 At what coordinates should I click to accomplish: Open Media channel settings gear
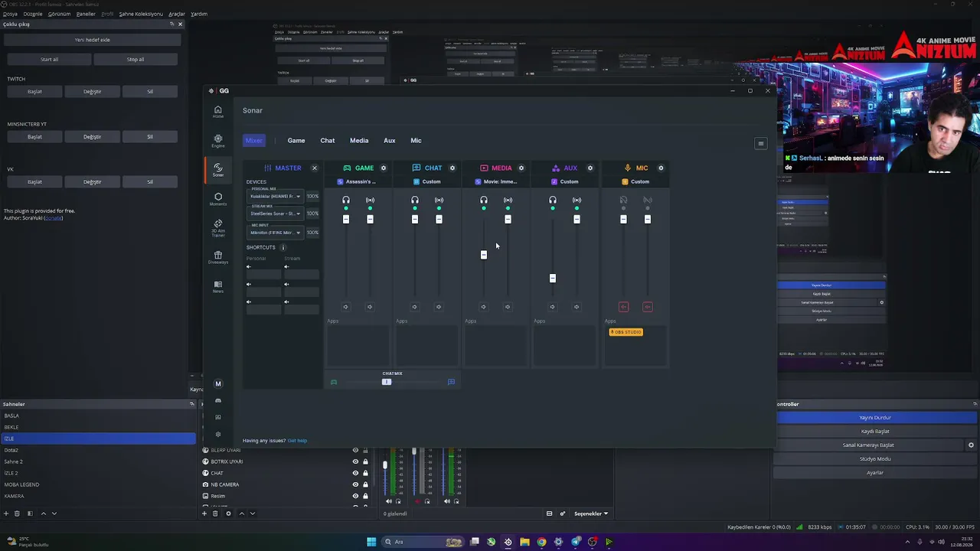(521, 168)
